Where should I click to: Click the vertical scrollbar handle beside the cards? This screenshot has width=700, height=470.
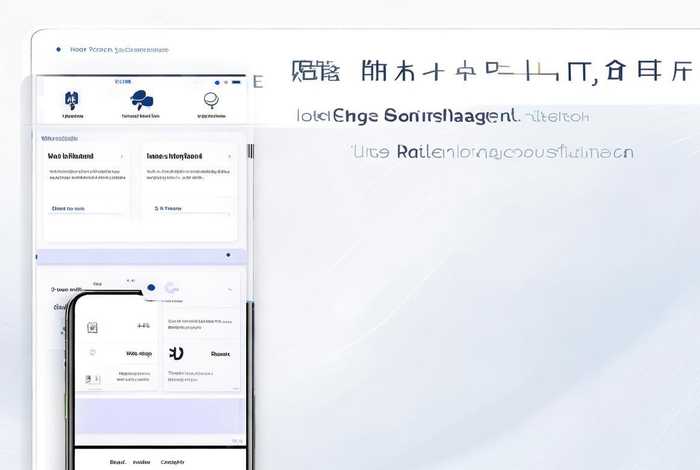tap(251, 151)
